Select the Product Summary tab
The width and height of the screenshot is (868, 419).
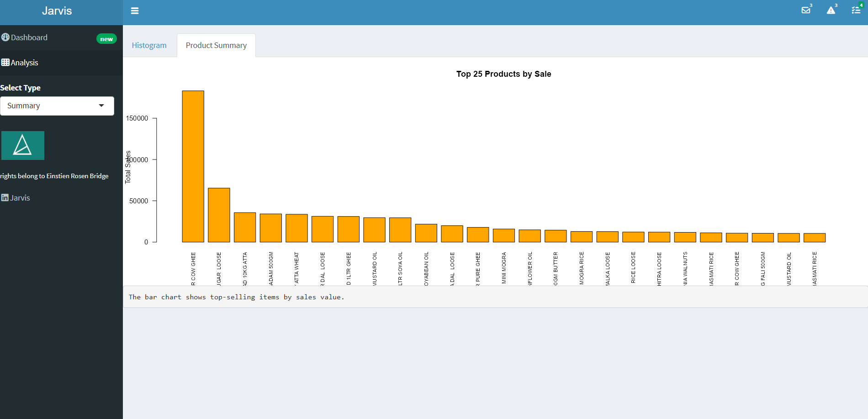point(216,45)
